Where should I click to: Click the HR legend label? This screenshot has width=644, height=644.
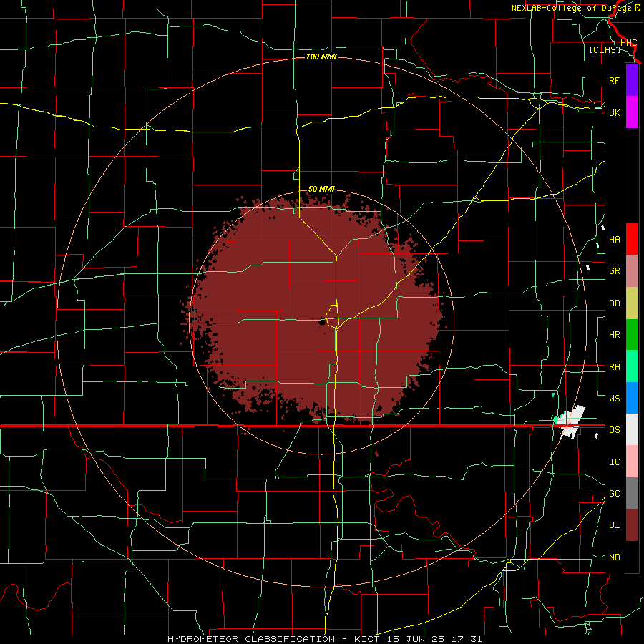pos(614,335)
